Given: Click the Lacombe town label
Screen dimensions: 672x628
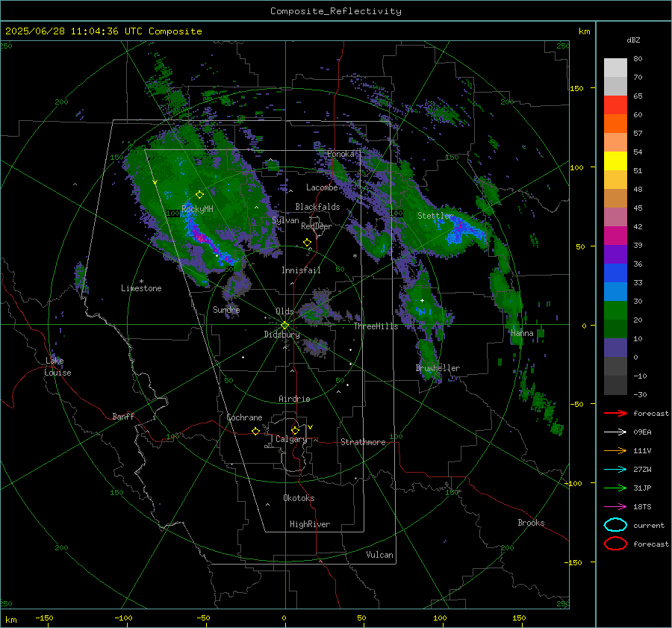Looking at the screenshot, I should [x=322, y=187].
